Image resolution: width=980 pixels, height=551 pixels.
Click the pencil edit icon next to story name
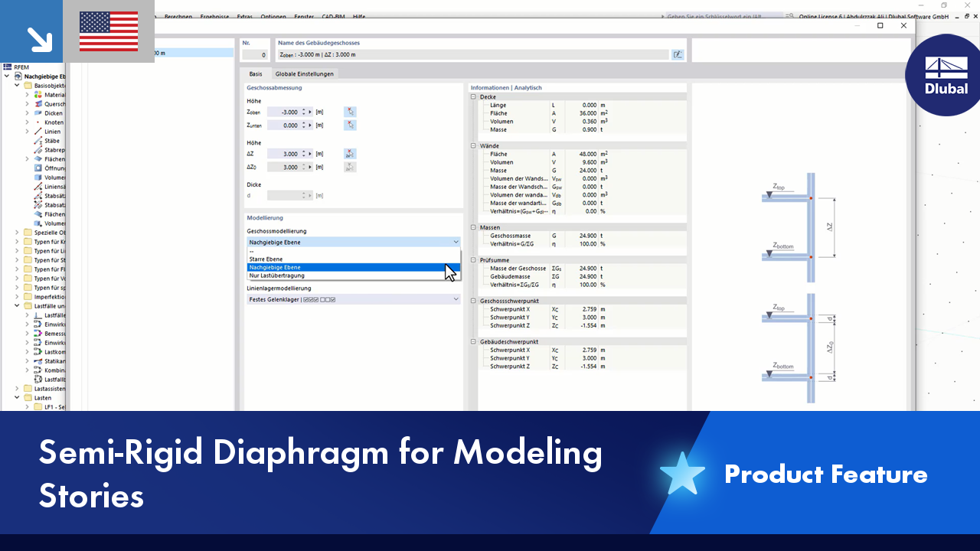(678, 54)
